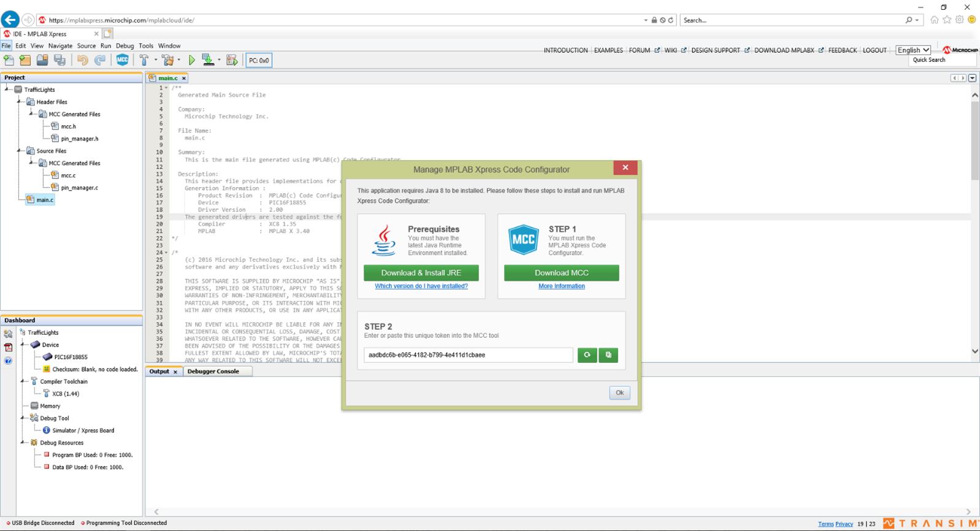Viewport: 980px width, 531px height.
Task: Collapse the Device node in Dashboard
Action: tap(23, 345)
